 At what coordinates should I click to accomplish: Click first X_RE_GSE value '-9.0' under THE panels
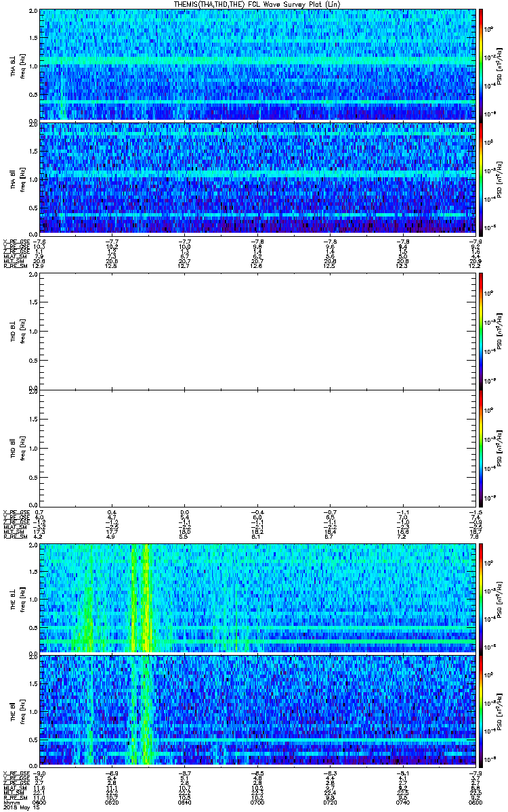click(39, 773)
